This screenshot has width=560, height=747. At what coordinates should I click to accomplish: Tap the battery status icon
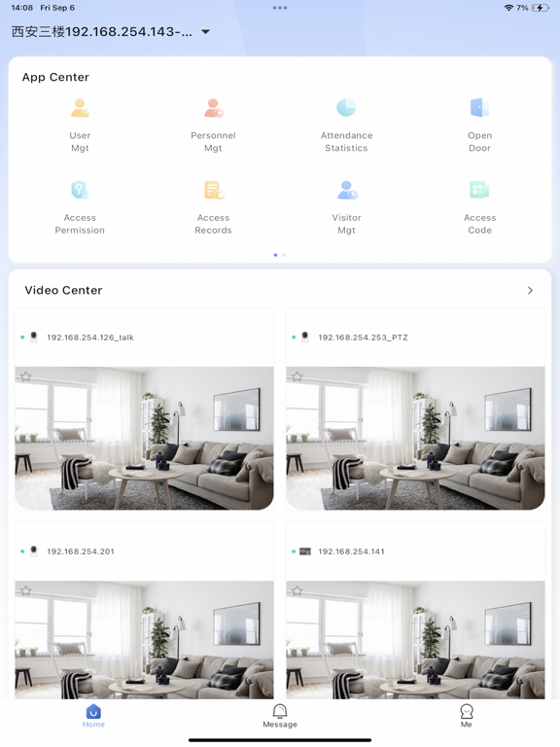[541, 8]
